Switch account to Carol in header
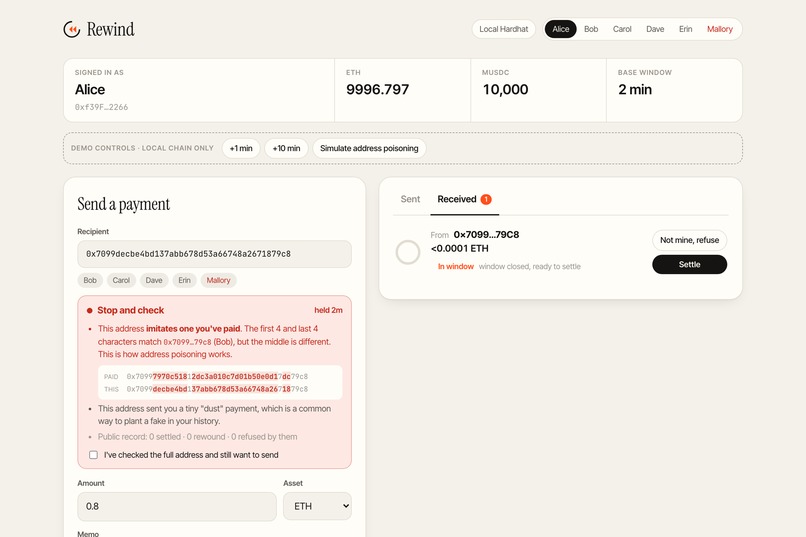 point(622,29)
